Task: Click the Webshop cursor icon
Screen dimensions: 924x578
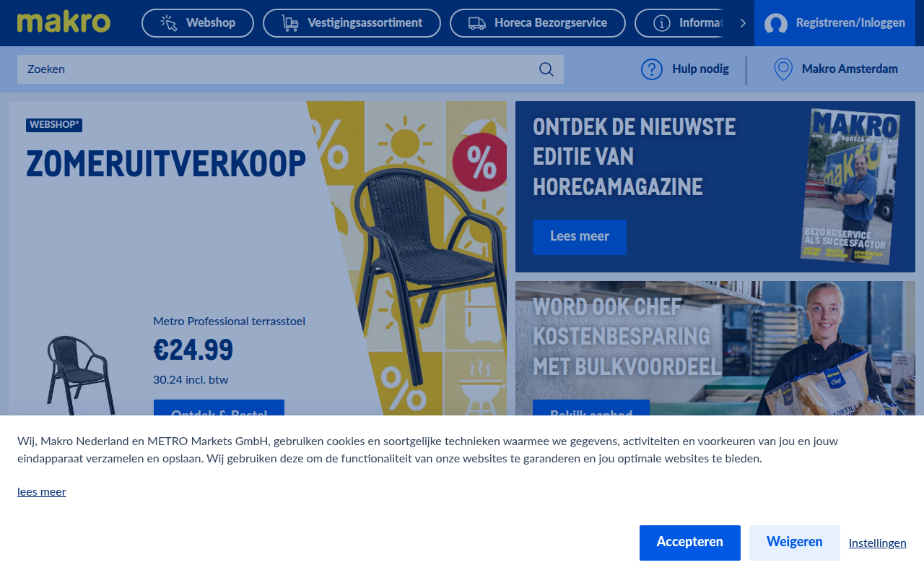Action: point(169,23)
